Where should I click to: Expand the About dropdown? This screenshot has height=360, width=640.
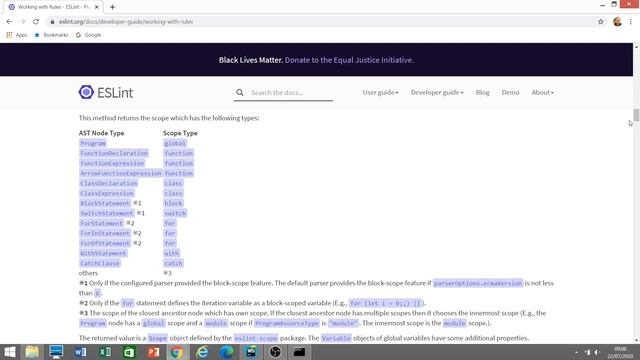[x=542, y=93]
